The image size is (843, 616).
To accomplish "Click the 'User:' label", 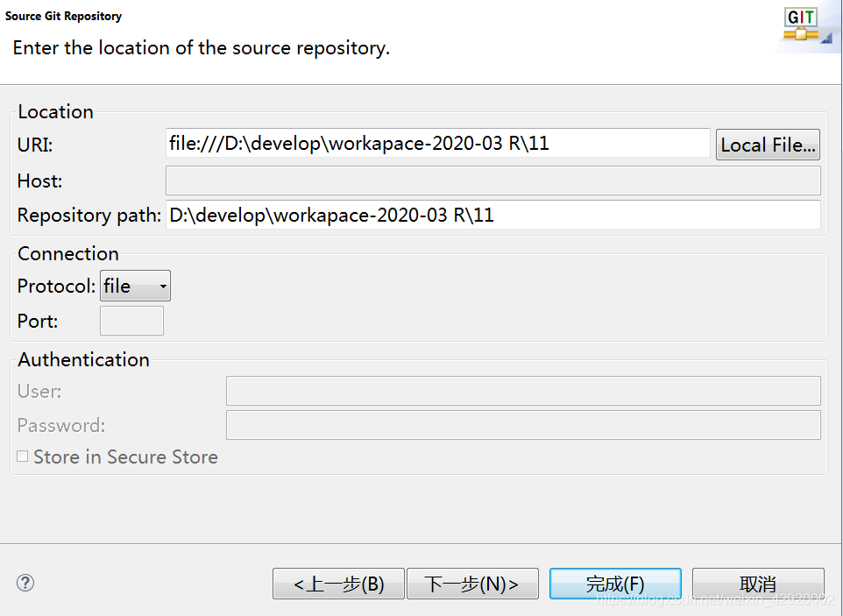I will coord(39,392).
